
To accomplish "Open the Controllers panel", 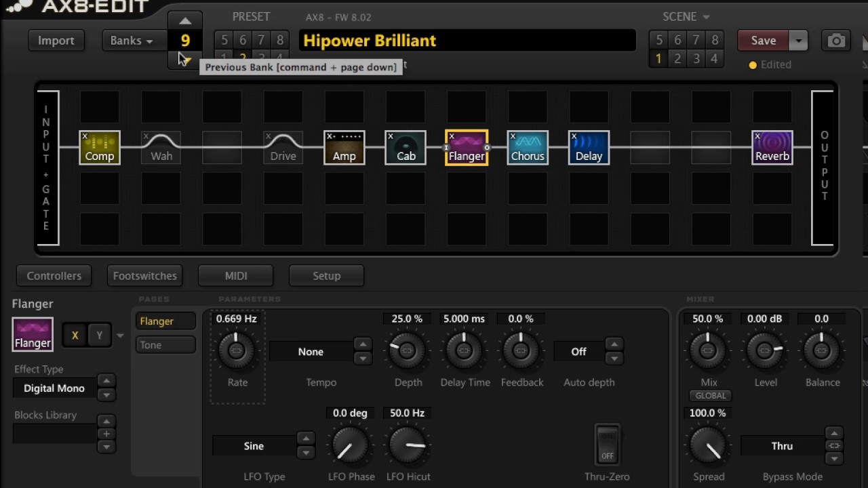I will (x=54, y=276).
